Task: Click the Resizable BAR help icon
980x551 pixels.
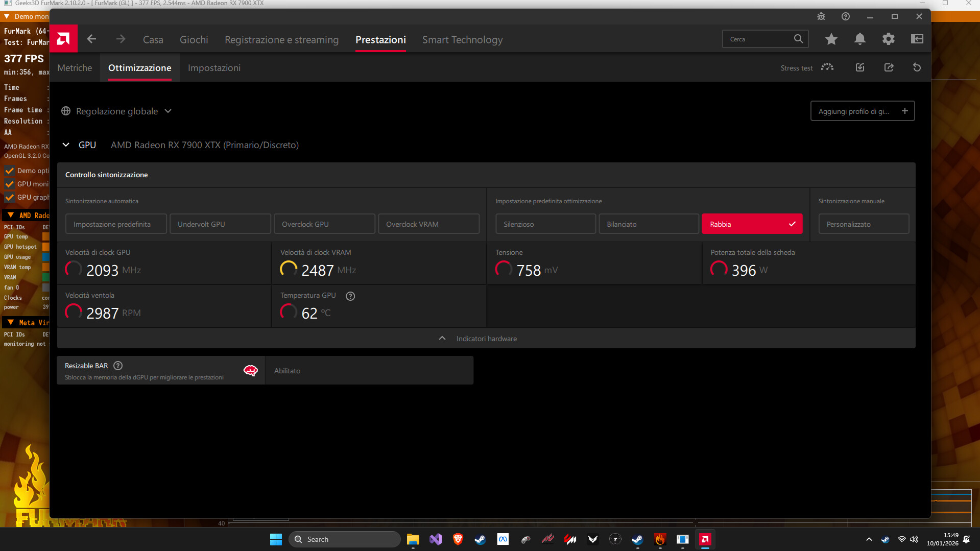Action: 118,366
